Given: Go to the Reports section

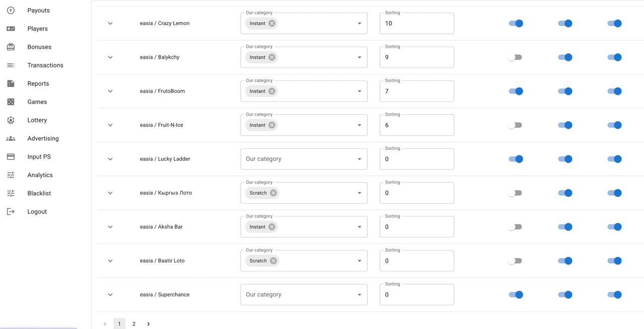Looking at the screenshot, I should (x=38, y=84).
